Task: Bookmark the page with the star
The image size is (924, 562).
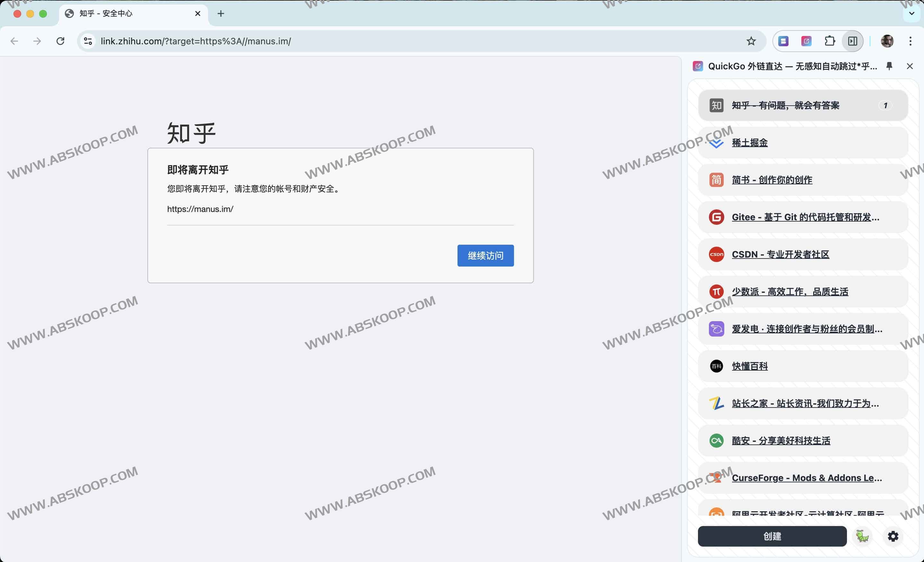Action: click(751, 41)
